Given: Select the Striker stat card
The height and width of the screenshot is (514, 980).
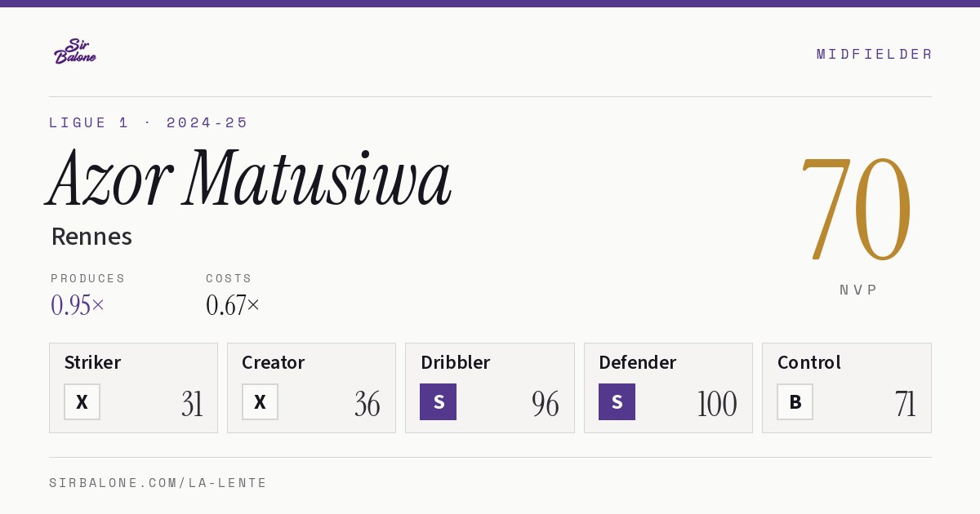Looking at the screenshot, I should click(133, 388).
